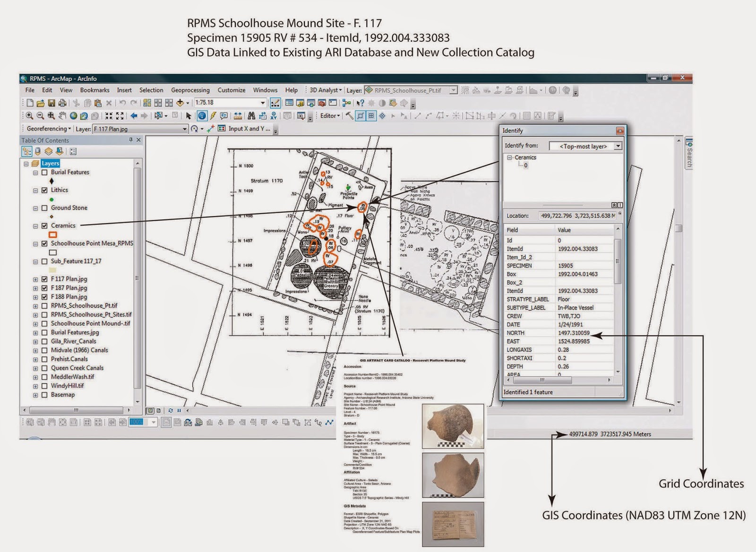756x552 pixels.
Task: Click the Find binoculars icon
Action: tap(251, 116)
